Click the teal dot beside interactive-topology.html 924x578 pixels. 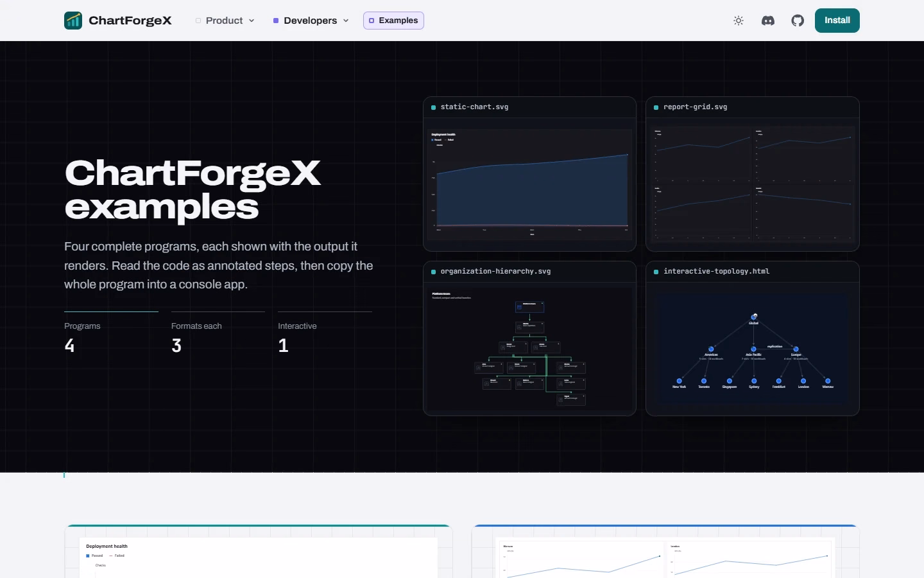point(656,272)
